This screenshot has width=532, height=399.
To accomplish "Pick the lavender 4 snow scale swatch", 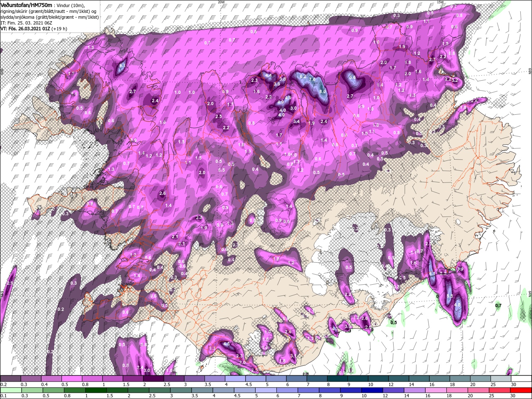I will tap(235, 379).
